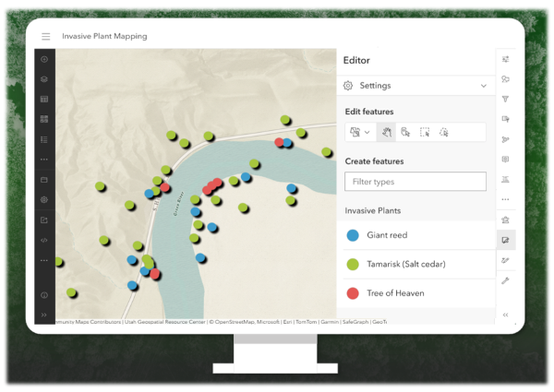Click the Add (plus circle) icon in dark toolbar
This screenshot has width=554, height=392.
pos(44,59)
